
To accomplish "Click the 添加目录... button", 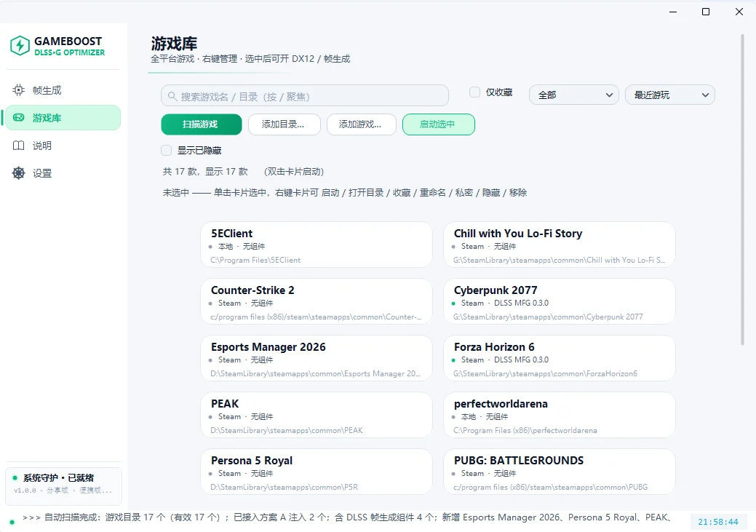I will [x=284, y=124].
